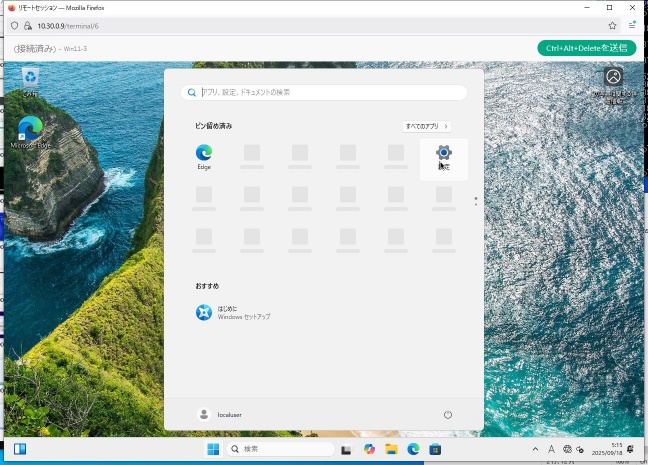
Task: Bookmark this page with the star icon
Action: click(x=612, y=25)
